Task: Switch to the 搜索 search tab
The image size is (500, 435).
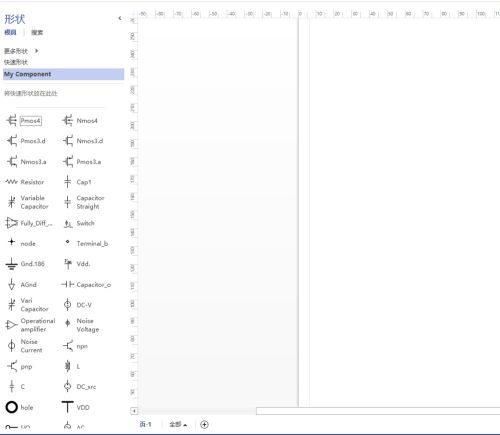Action: point(37,32)
